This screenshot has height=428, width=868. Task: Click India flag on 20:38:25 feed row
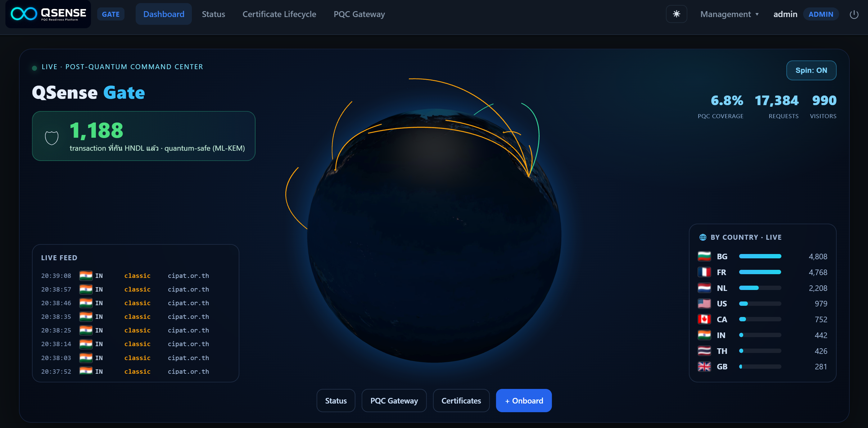pos(86,330)
